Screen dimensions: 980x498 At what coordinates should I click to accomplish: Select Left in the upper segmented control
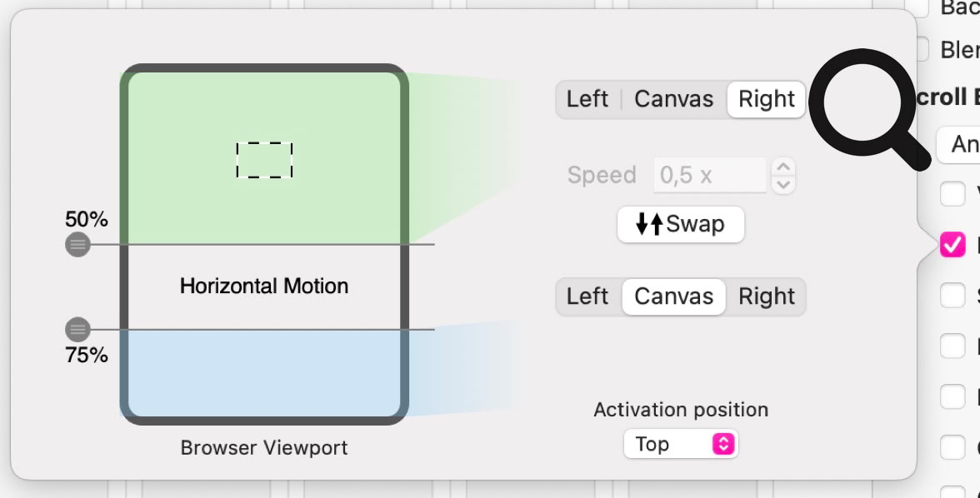click(x=587, y=99)
